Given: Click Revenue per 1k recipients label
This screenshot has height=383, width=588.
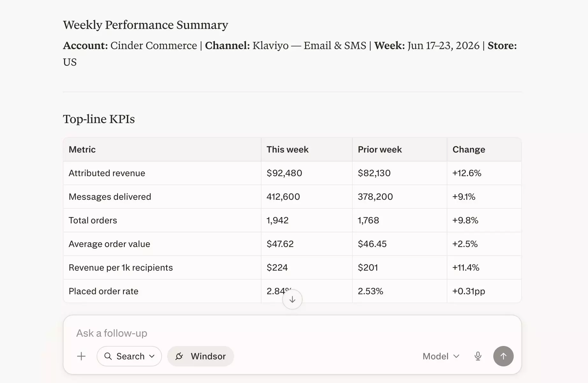Looking at the screenshot, I should [x=121, y=267].
